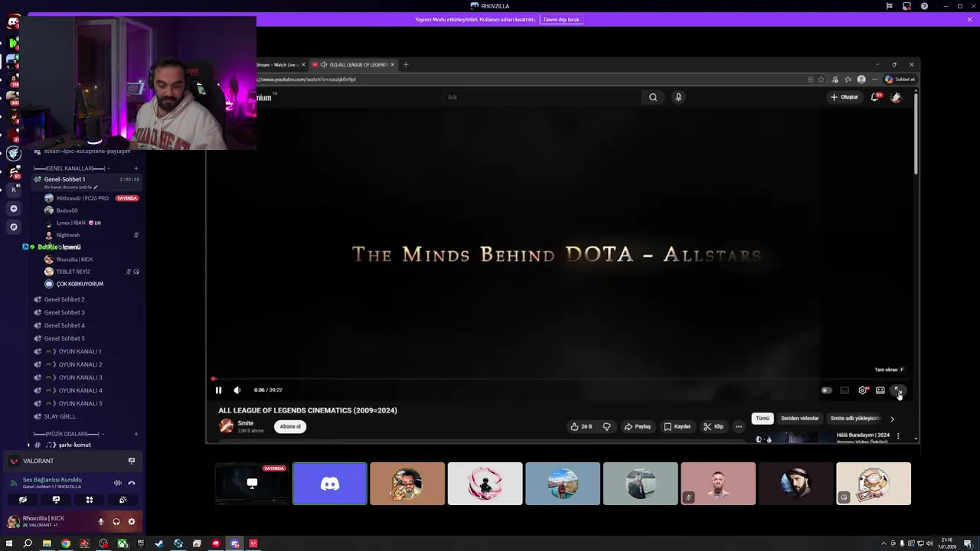Pause the YouTube video

[x=218, y=390]
